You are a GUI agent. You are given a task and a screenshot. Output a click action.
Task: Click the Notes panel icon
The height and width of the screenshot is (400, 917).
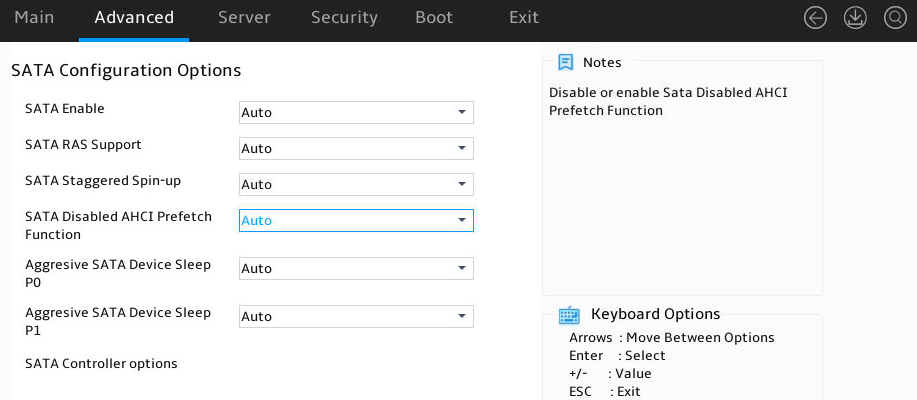[566, 62]
